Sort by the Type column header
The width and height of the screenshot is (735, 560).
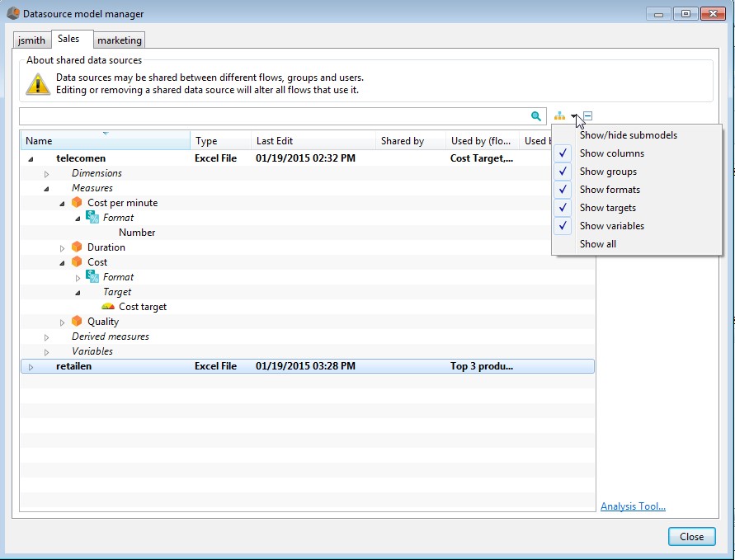[220, 140]
